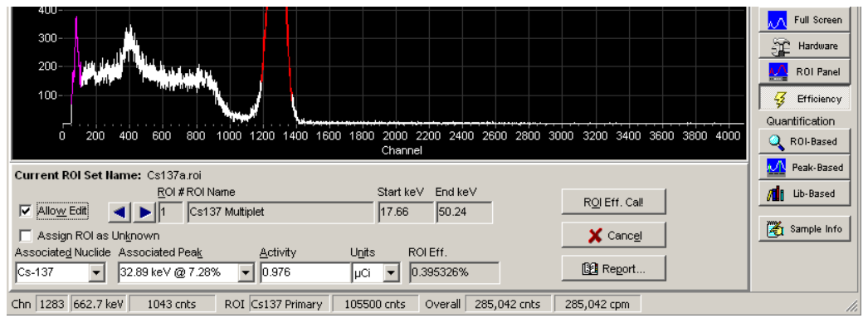The image size is (868, 323).
Task: Click the 285,042 cpm status field
Action: pos(597,304)
